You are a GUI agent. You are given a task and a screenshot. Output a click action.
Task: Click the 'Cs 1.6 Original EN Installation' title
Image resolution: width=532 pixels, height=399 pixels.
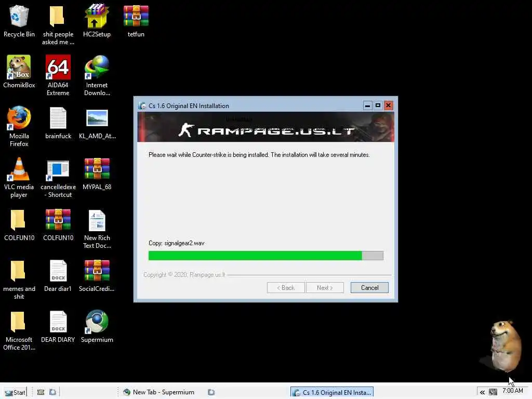click(189, 106)
